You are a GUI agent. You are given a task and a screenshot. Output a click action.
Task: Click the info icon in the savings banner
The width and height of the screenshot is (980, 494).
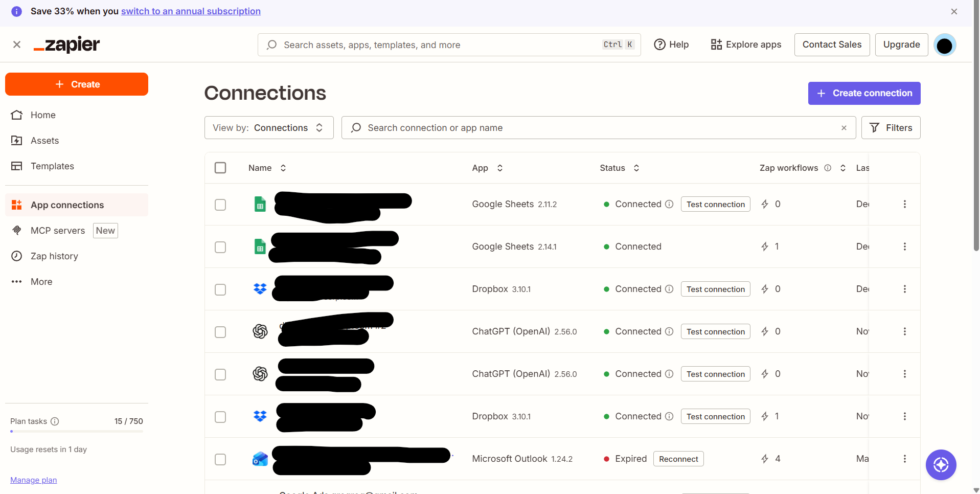coord(17,11)
